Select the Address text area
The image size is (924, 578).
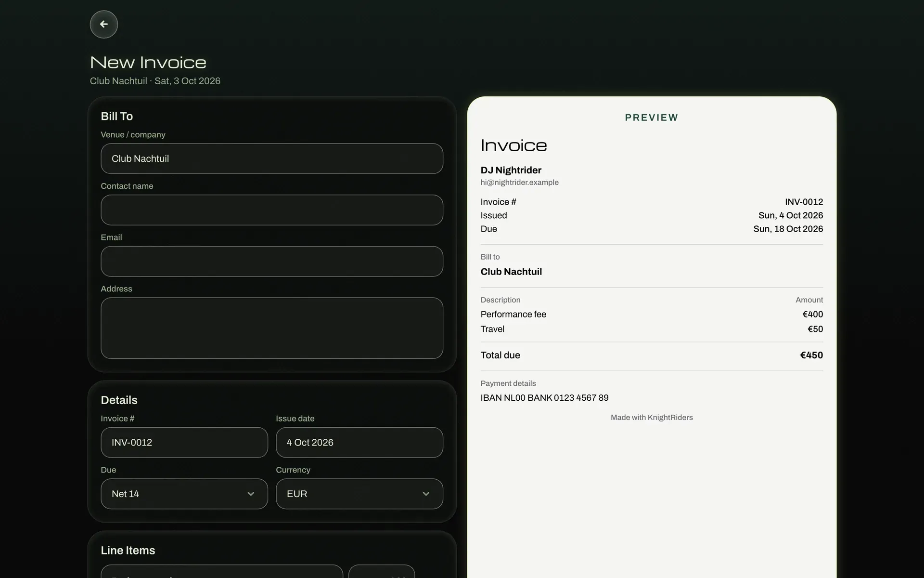click(x=272, y=328)
